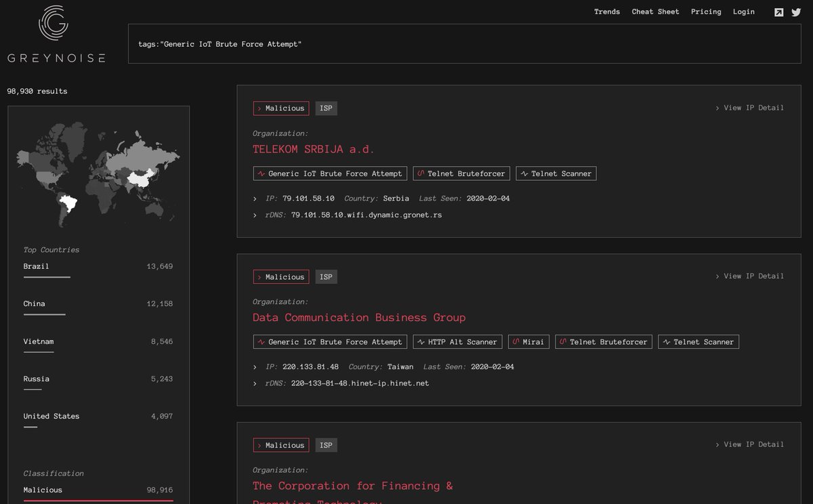Select Telnet Scanner tag on TELEKOM SRBIJA card
This screenshot has width=813, height=504.
coord(556,173)
